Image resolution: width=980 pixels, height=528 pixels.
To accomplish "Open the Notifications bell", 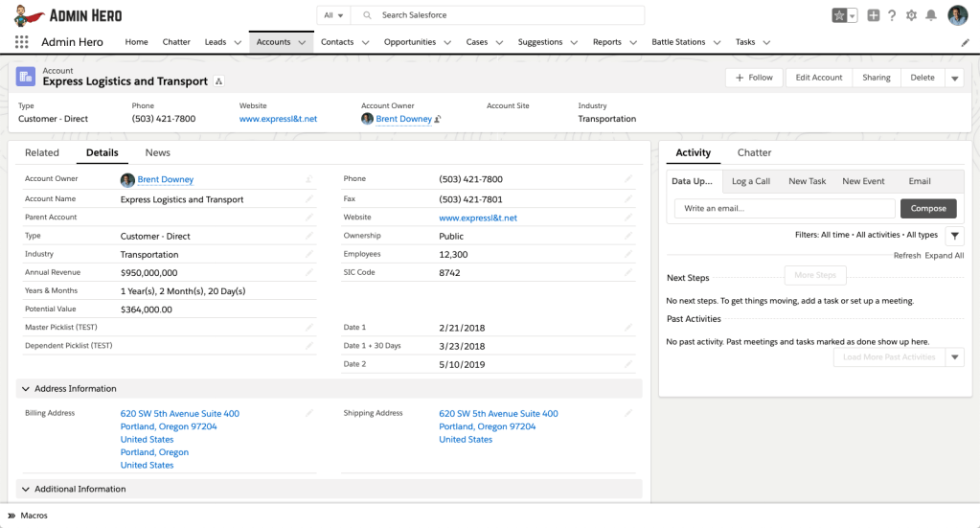I will click(x=930, y=15).
